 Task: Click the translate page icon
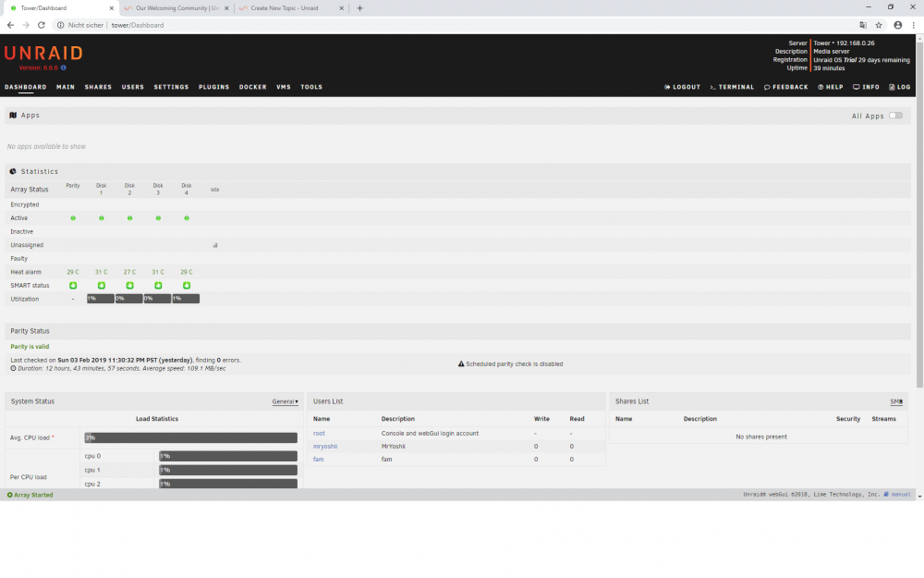tap(863, 25)
